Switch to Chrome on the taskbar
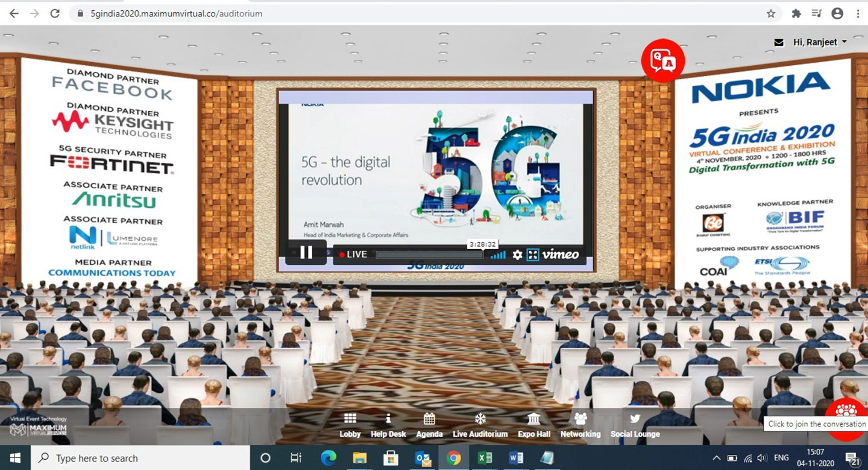868x470 pixels. pos(454,458)
